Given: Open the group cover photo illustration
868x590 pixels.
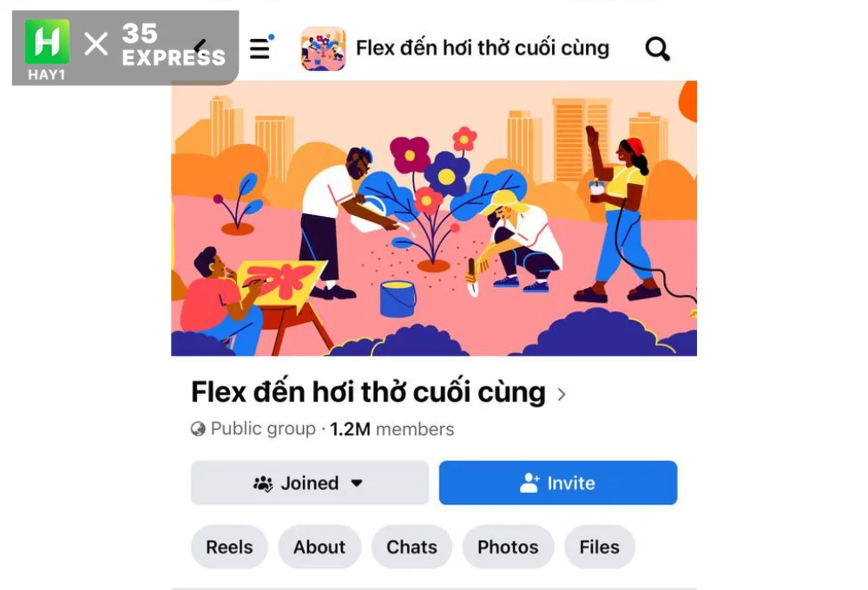Looking at the screenshot, I should click(x=434, y=218).
